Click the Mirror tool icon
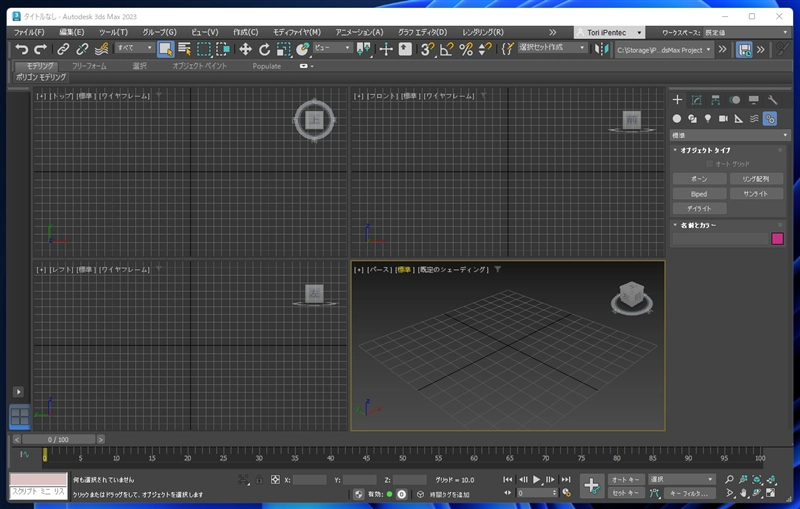The image size is (800, 509). tap(603, 49)
